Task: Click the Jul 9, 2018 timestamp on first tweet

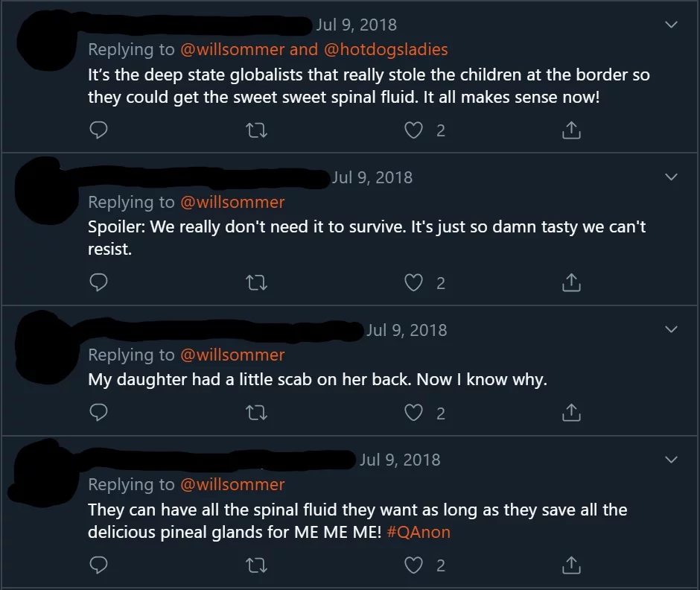Action: point(357,25)
